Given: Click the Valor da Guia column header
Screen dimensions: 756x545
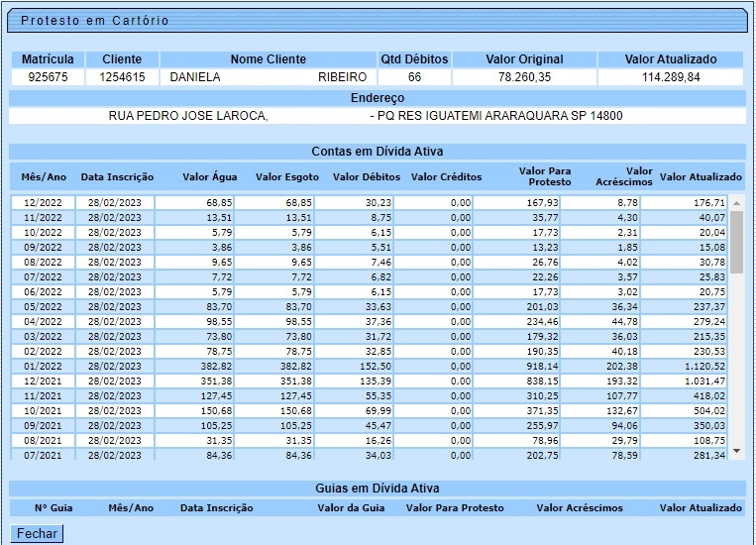Looking at the screenshot, I should (351, 508).
